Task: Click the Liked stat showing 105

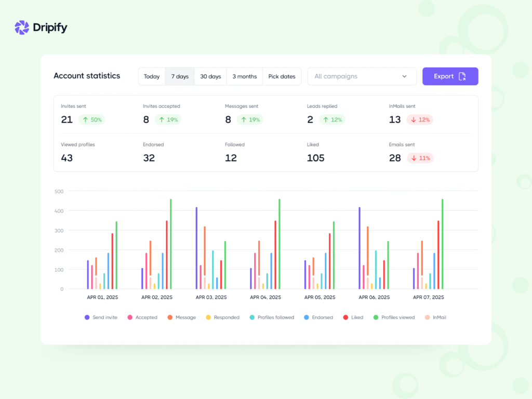Action: pos(315,158)
